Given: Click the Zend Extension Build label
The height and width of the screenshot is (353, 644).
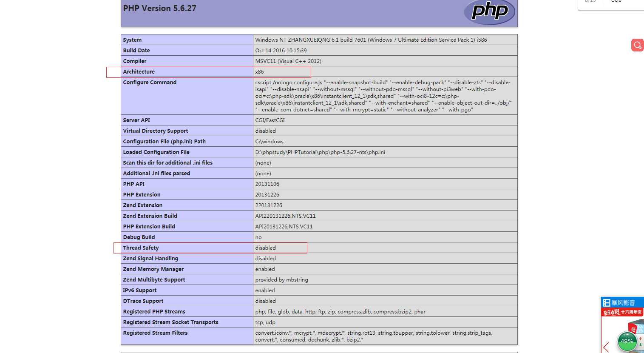Looking at the screenshot, I should pos(150,216).
